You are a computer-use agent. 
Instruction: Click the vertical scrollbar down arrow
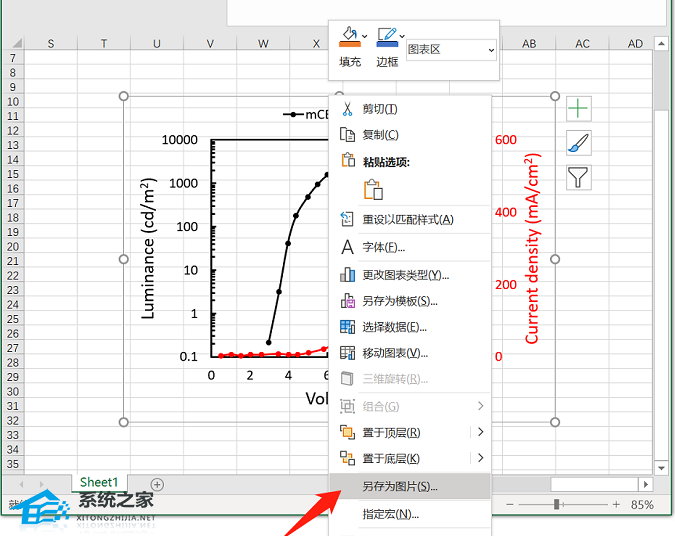click(x=661, y=468)
